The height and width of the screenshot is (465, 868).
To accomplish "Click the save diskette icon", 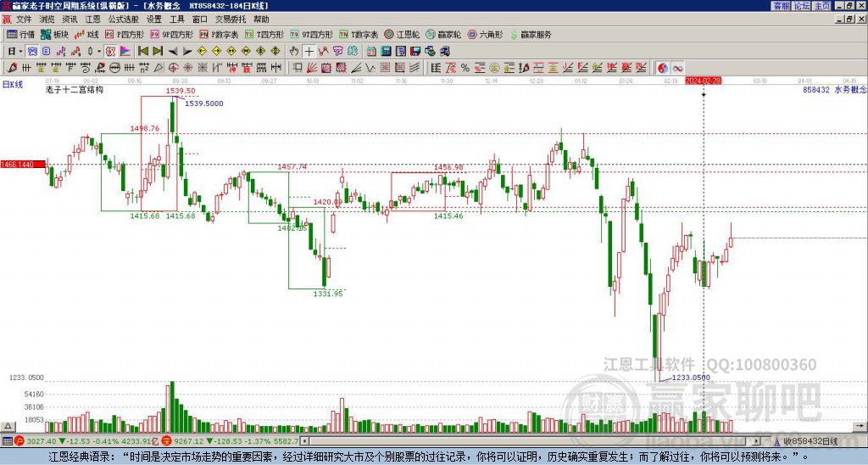I will click(415, 52).
